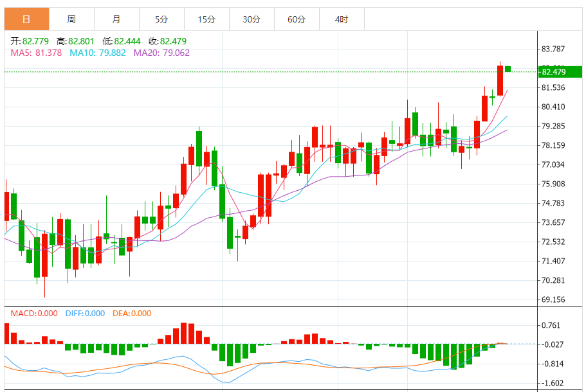
Task: Click the latest green candlestick at far right
Action: pyautogui.click(x=508, y=69)
